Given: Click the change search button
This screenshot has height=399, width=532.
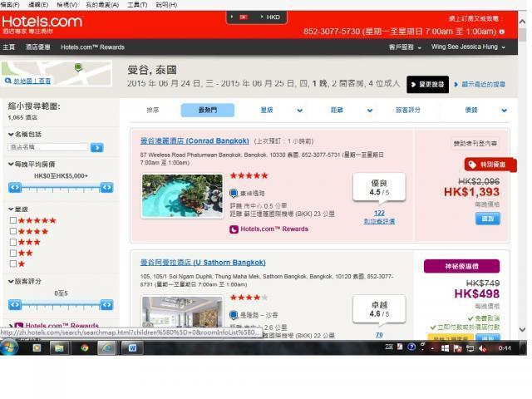Looking at the screenshot, I should pos(427,85).
